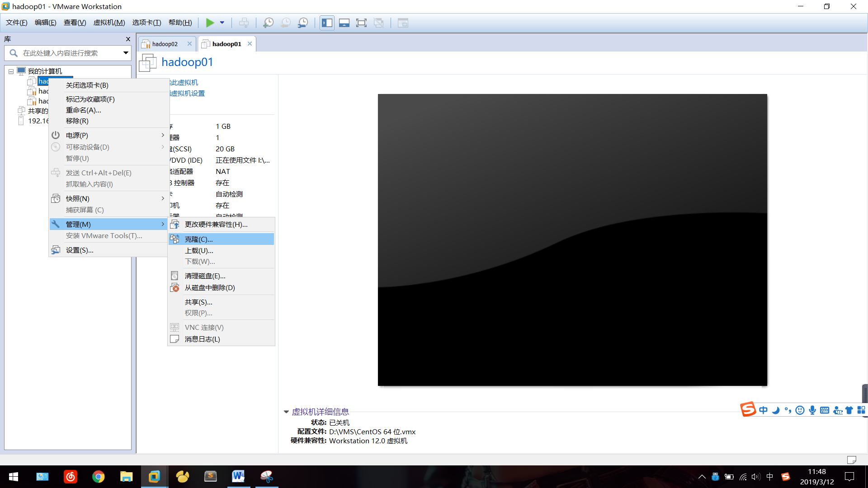This screenshot has height=488, width=868.
Task: Open 设置(S)... from the context menu
Action: pyautogui.click(x=108, y=250)
